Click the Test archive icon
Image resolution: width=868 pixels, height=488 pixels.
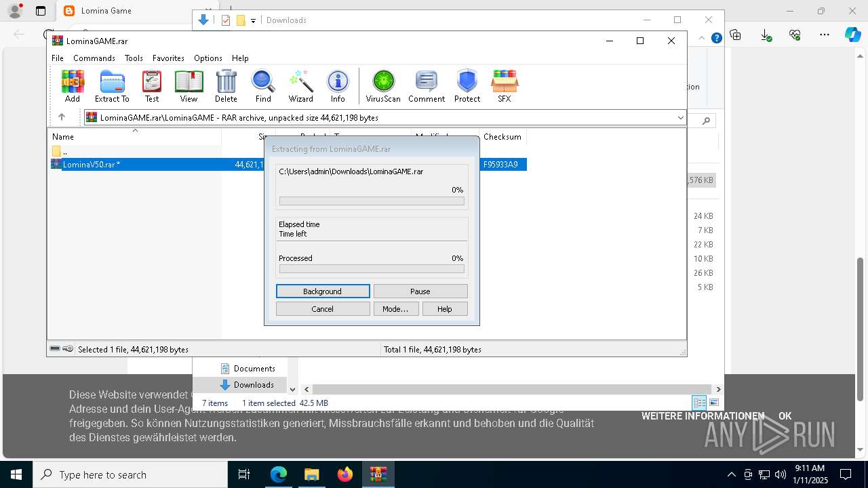tap(152, 85)
